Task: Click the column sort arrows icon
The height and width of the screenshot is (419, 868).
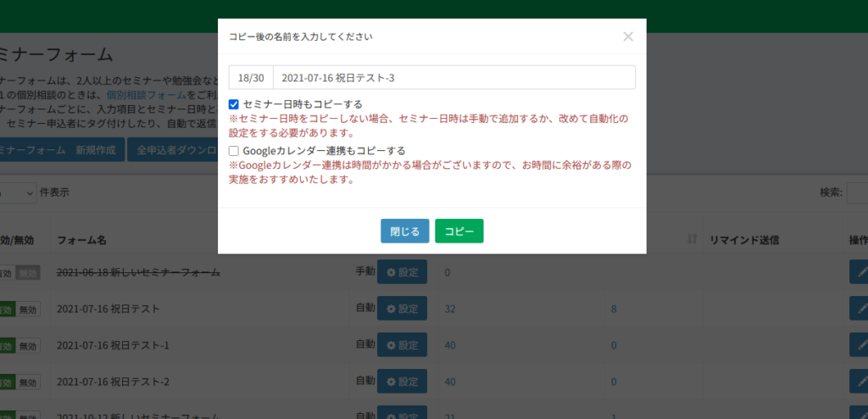Action: coord(693,240)
